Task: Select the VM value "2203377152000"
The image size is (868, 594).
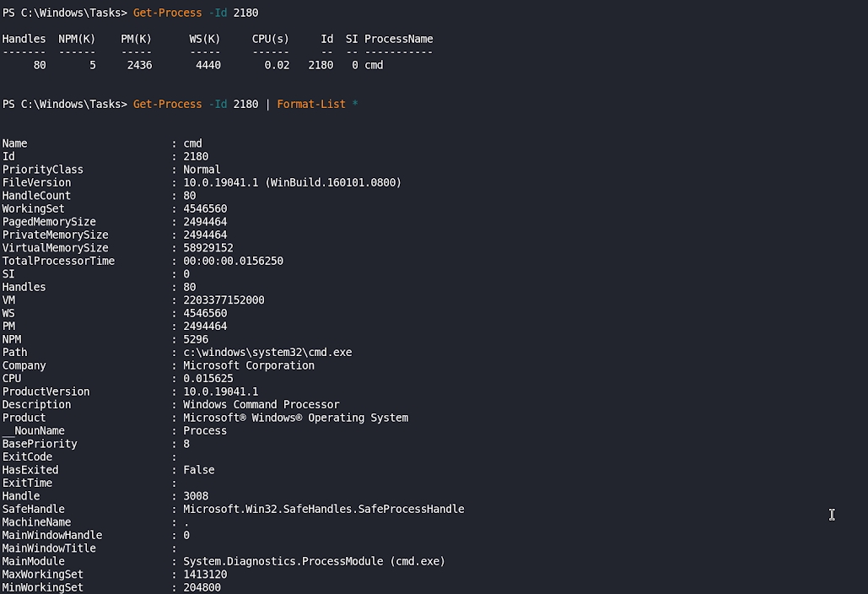Action: [x=224, y=300]
